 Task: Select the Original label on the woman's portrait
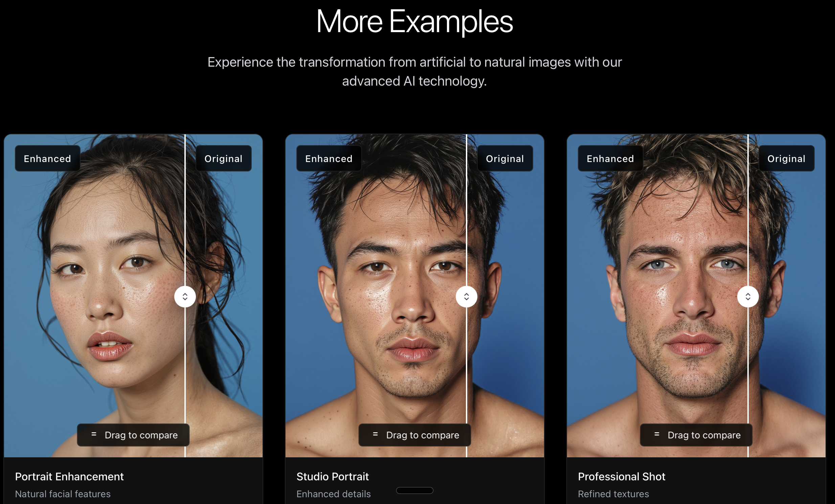tap(223, 159)
